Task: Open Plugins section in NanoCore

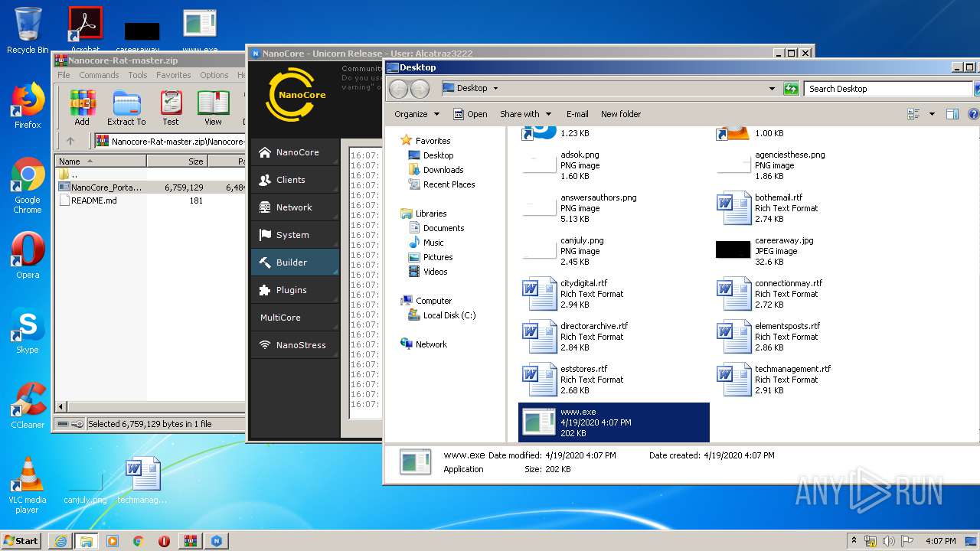Action: 295,290
